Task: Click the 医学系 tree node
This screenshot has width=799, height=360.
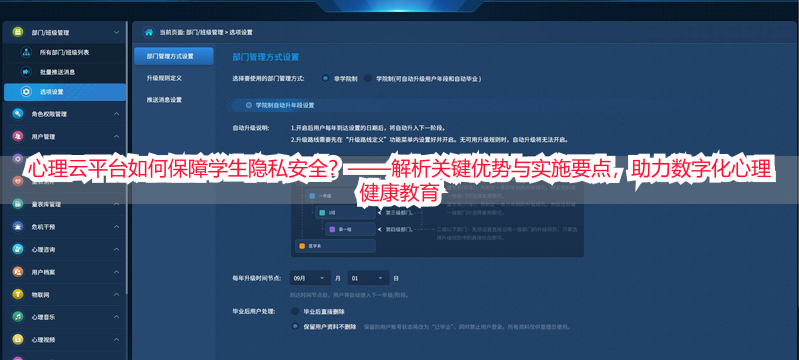Action: coord(335,246)
